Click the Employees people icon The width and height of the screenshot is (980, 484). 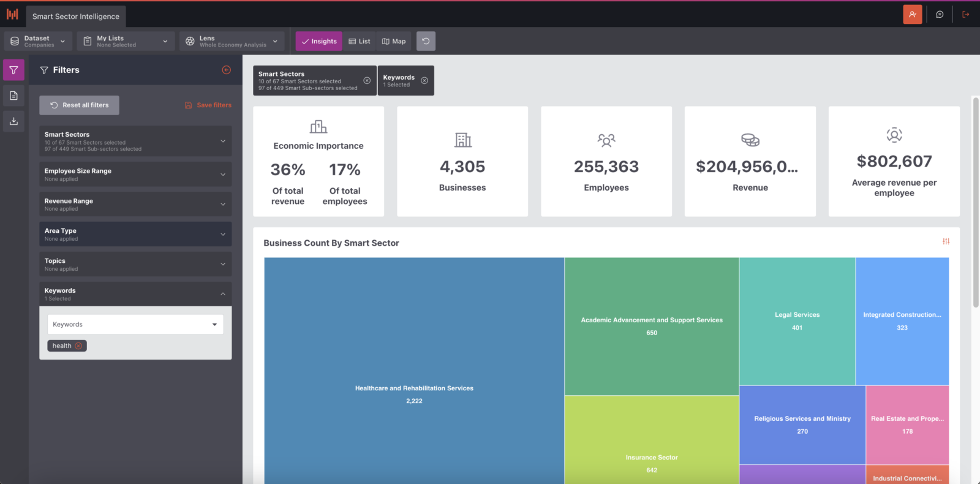coord(606,140)
